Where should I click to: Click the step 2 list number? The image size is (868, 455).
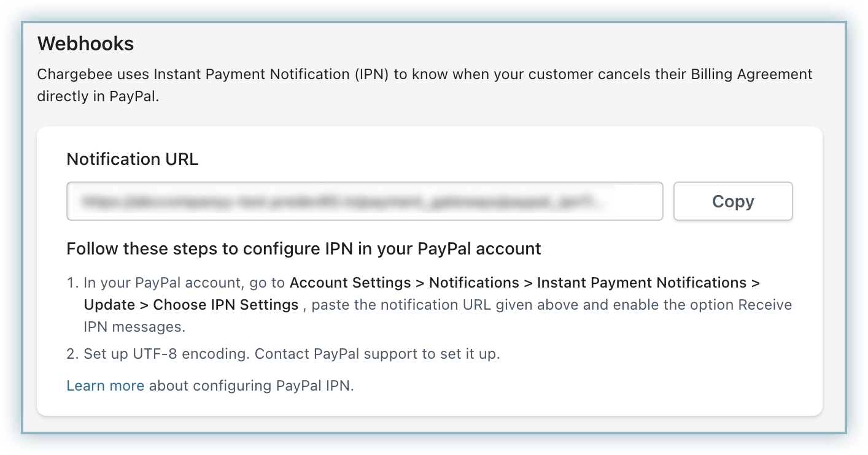pyautogui.click(x=72, y=354)
